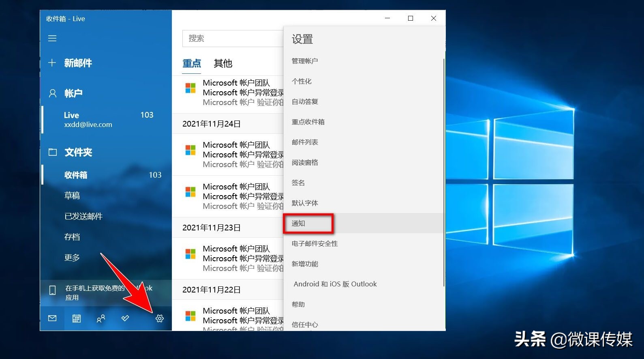This screenshot has width=644, height=359.
Task: Click Microsoft logo in first November 24 email
Action: [190, 150]
